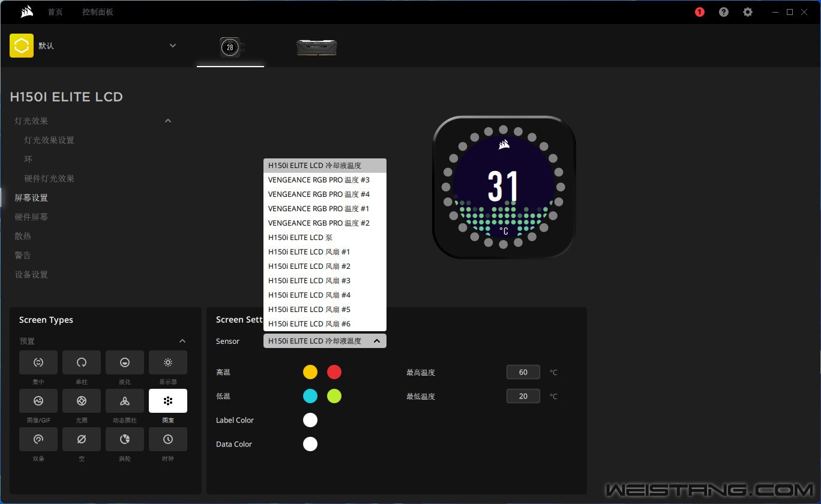This screenshot has width=821, height=504.
Task: Select the 涡轮 turbine screen type
Action: (x=125, y=439)
